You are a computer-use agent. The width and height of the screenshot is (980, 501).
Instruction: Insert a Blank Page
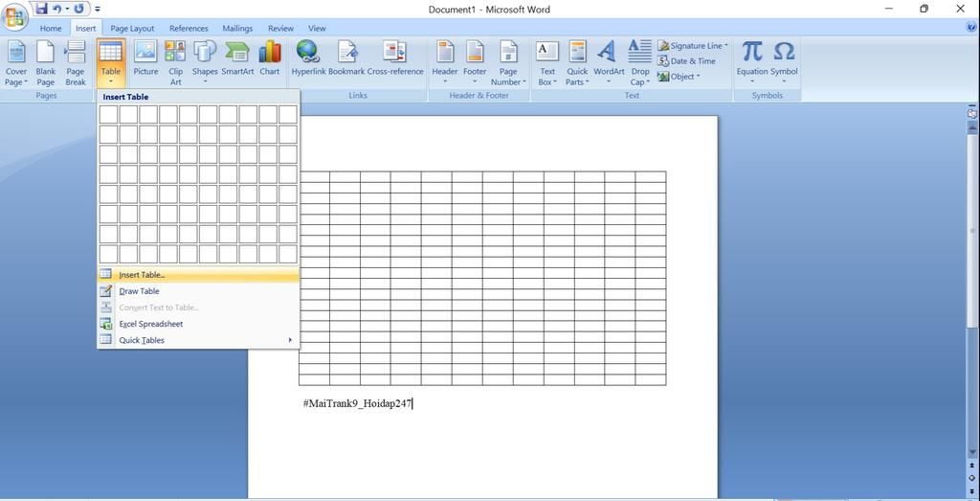(46, 63)
